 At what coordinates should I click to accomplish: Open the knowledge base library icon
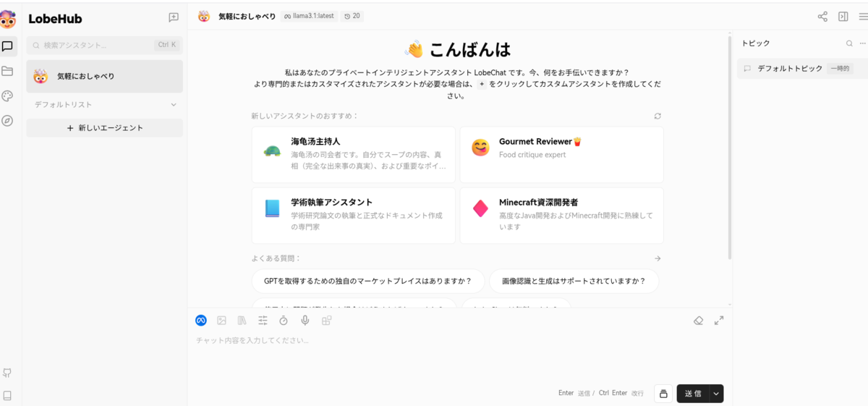pyautogui.click(x=242, y=320)
